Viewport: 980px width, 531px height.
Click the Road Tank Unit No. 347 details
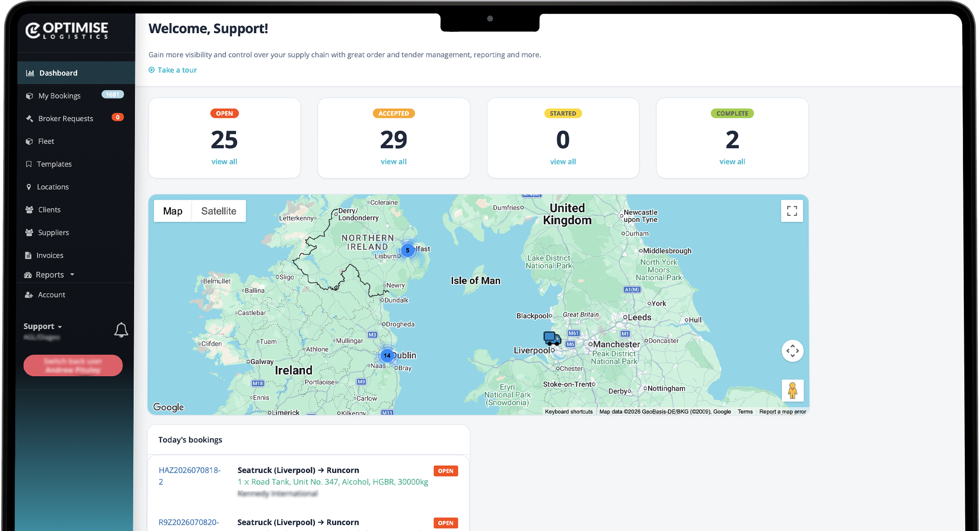333,482
